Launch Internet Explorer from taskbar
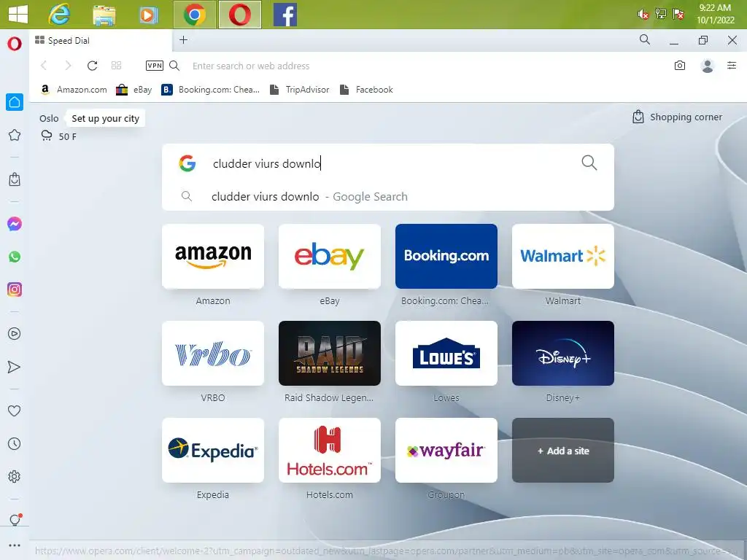The image size is (747, 560). tap(59, 15)
